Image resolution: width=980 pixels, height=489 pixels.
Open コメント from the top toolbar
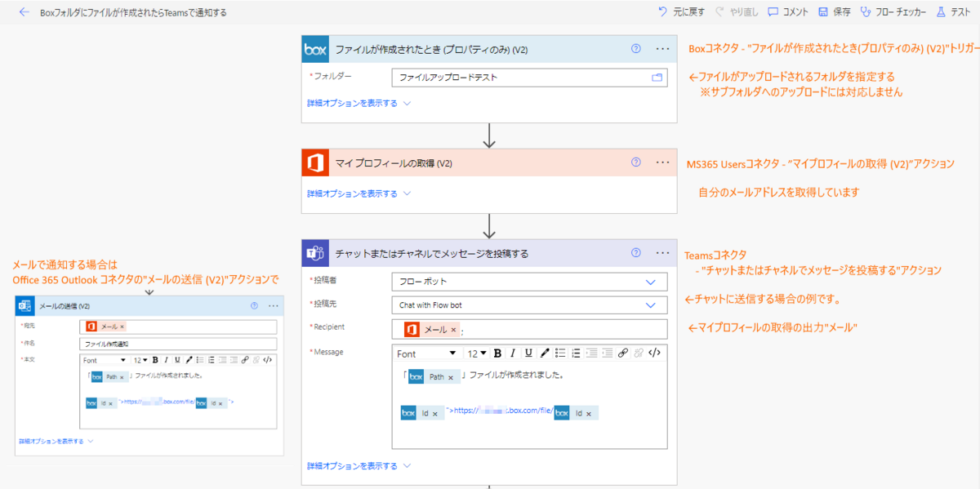(x=788, y=11)
